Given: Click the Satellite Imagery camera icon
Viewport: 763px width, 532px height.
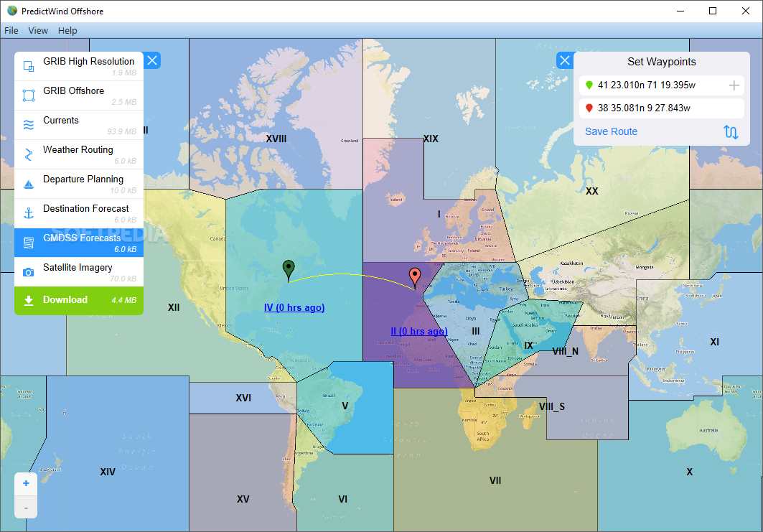Looking at the screenshot, I should click(x=29, y=272).
